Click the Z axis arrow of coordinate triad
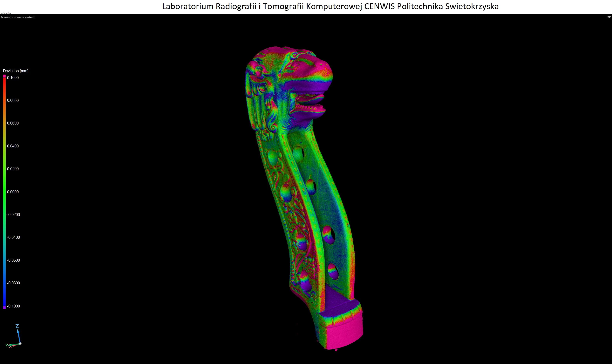612x364 pixels. (18, 336)
